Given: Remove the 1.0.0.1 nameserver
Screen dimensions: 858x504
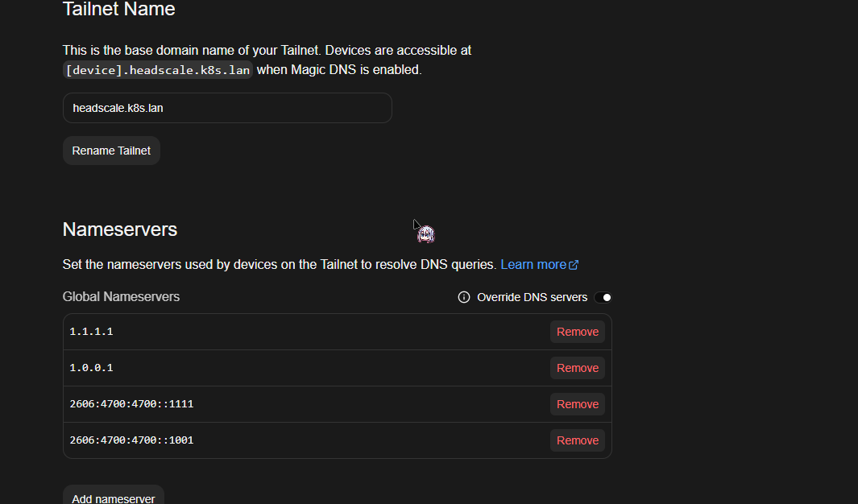Looking at the screenshot, I should [x=577, y=368].
